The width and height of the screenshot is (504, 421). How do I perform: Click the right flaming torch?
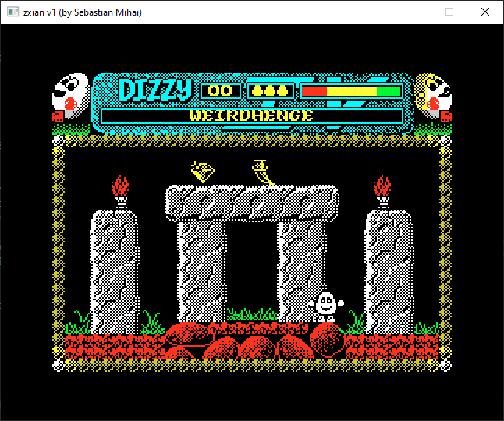[x=382, y=193]
